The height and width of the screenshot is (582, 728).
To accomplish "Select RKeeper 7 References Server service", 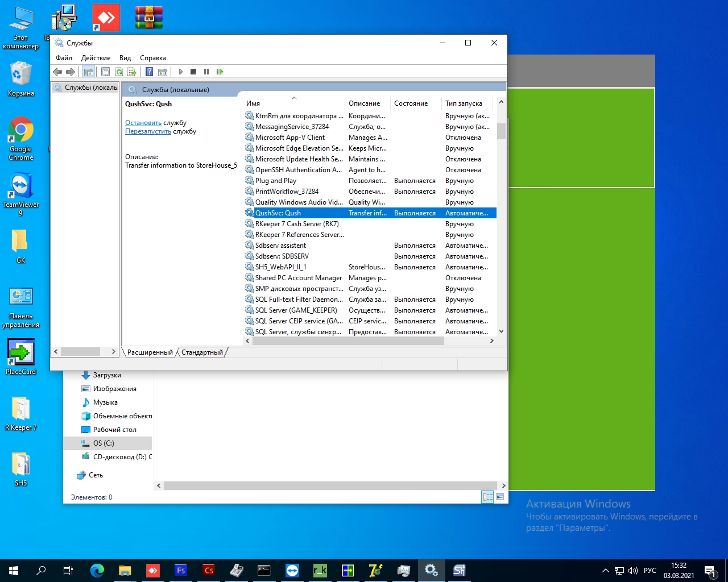I will click(370, 235).
